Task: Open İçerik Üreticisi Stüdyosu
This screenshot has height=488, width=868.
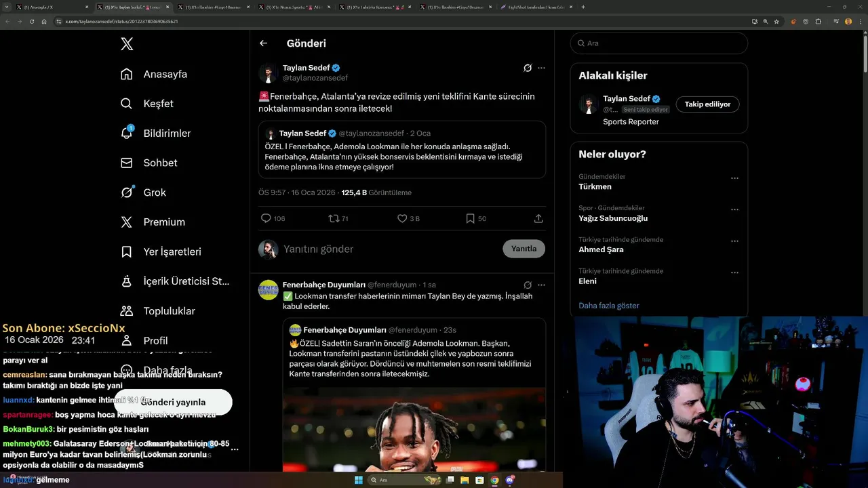Action: coord(175,281)
